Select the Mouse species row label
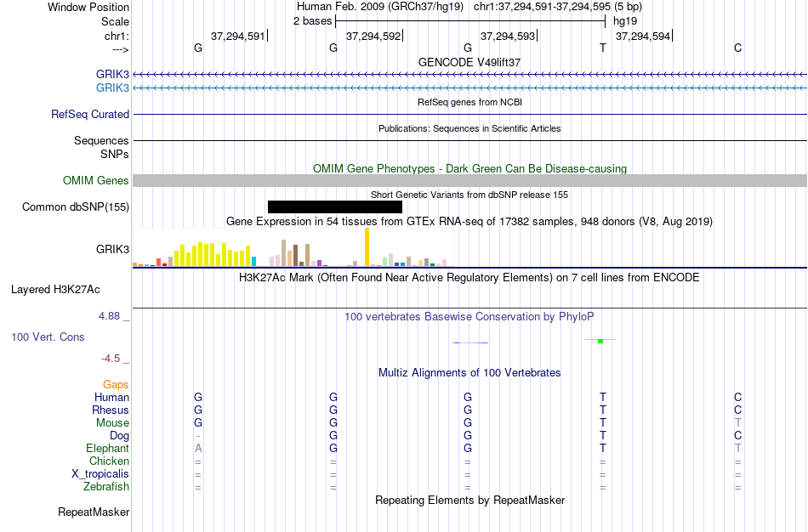The height and width of the screenshot is (532, 808). (x=112, y=423)
